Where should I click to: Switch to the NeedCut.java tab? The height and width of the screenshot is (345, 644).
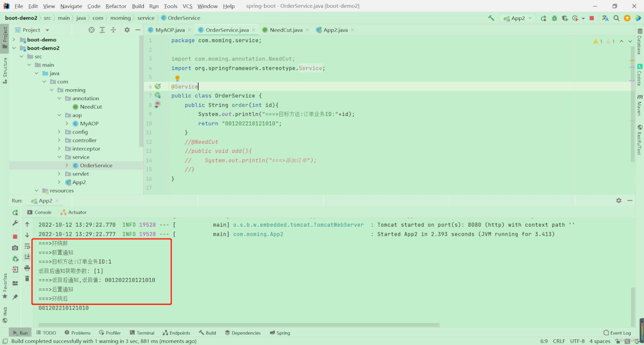tap(286, 30)
